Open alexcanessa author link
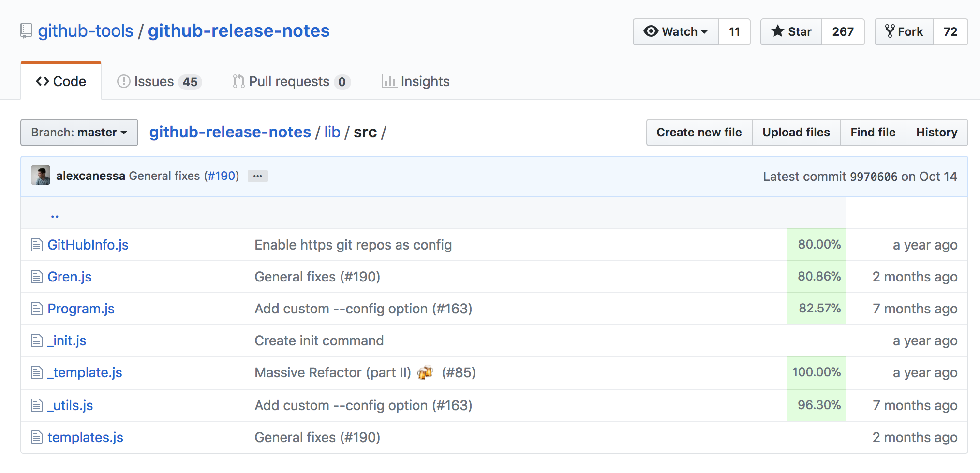Image resolution: width=980 pixels, height=473 pixels. tap(90, 176)
